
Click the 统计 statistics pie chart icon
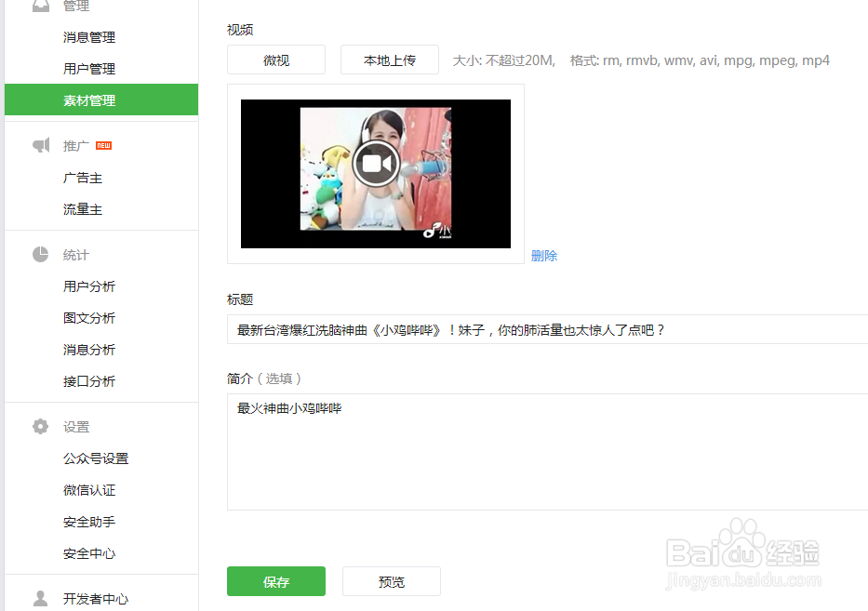(40, 254)
